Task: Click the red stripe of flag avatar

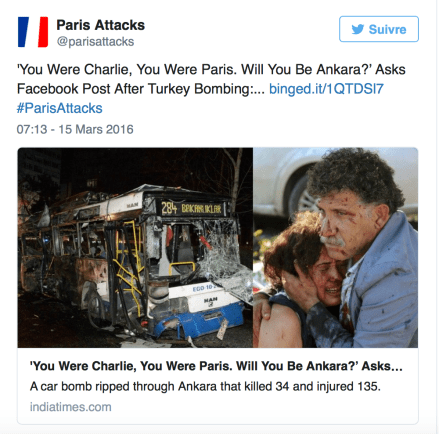Action: [x=43, y=32]
